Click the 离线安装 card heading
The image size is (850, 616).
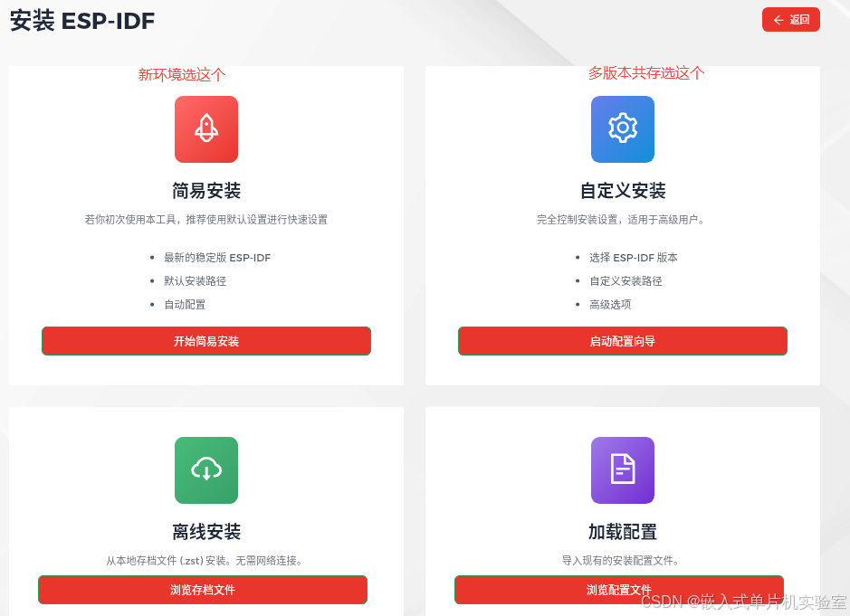[x=205, y=533]
